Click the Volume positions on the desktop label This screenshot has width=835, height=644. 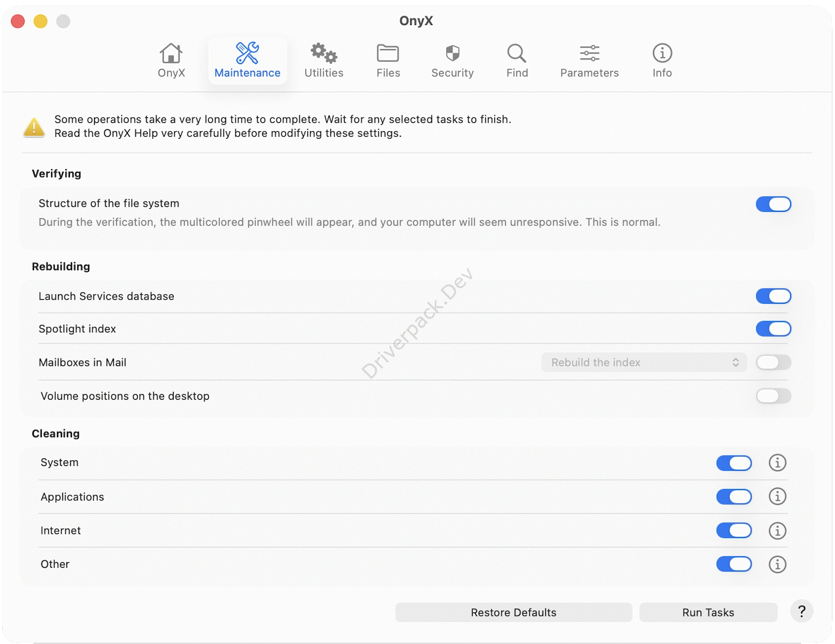click(125, 396)
